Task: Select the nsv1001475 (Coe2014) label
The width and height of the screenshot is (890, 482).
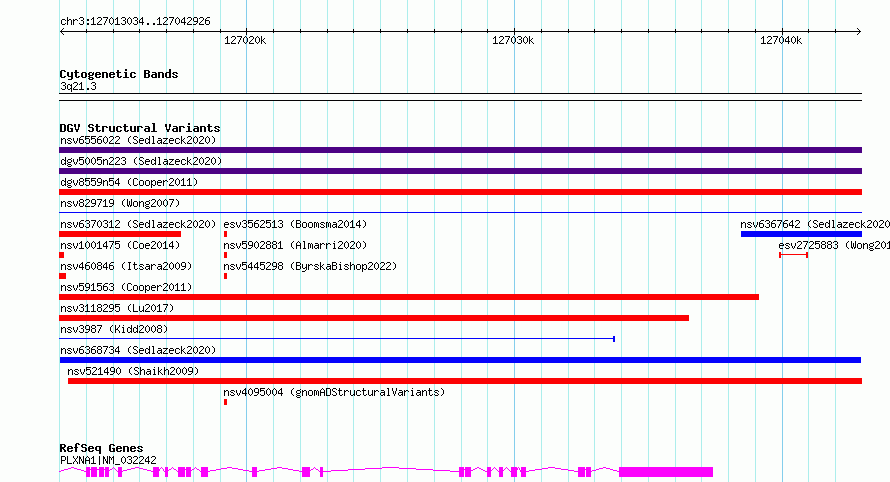Action: pos(120,245)
